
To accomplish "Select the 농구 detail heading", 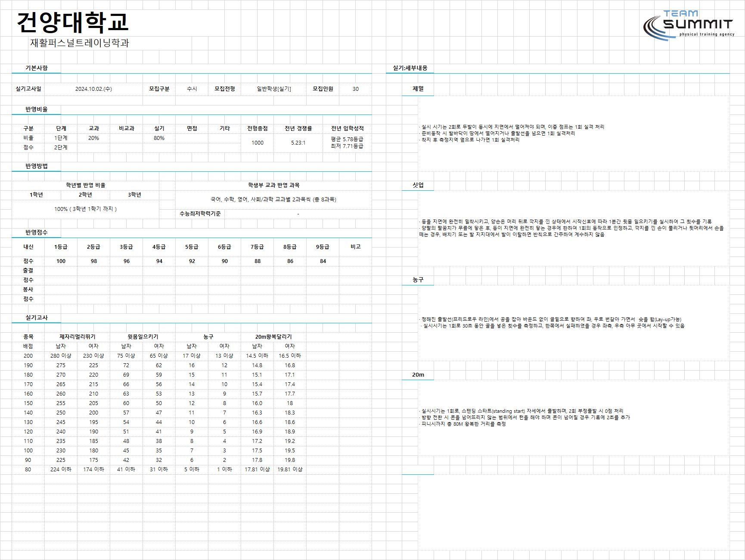I will [x=418, y=280].
